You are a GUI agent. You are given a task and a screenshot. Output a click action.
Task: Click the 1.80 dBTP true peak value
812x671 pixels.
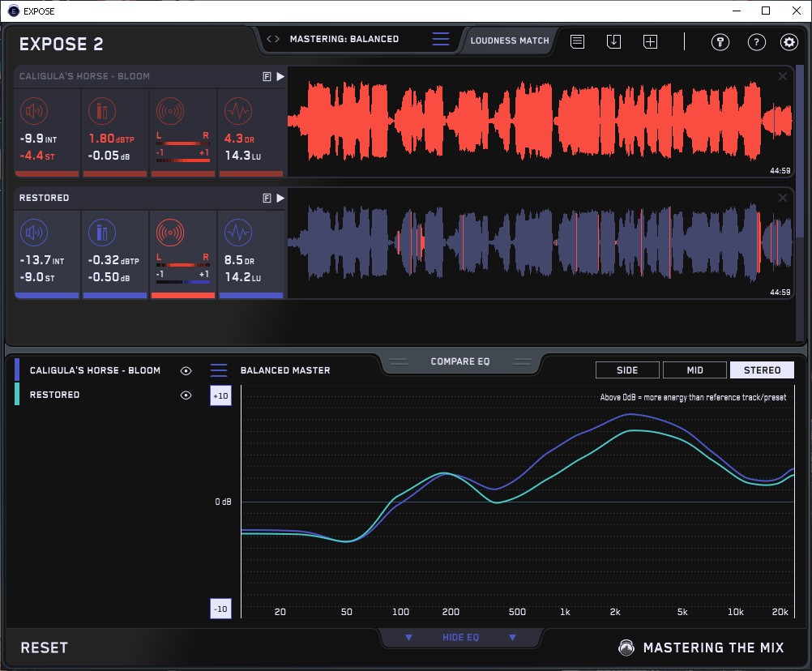[x=111, y=139]
